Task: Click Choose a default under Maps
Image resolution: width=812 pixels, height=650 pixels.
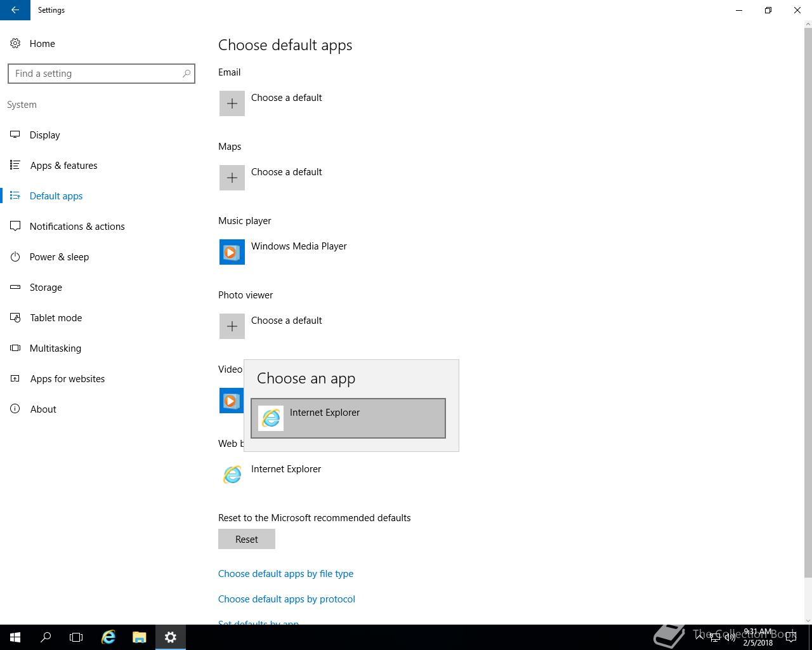Action: (286, 172)
